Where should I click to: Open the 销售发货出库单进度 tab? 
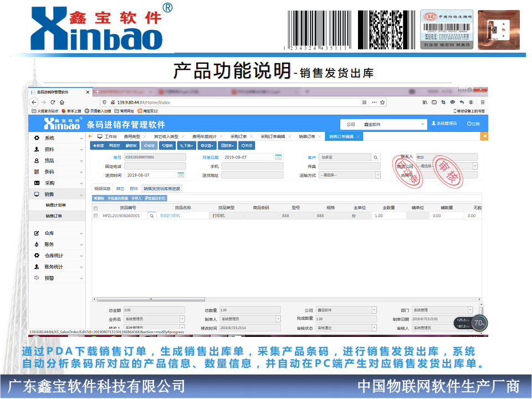pyautogui.click(x=162, y=188)
